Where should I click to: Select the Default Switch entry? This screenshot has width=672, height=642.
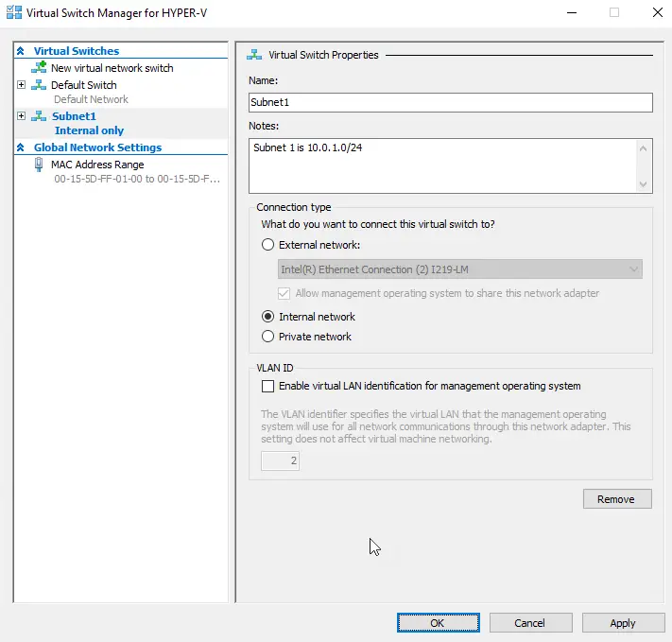[83, 85]
